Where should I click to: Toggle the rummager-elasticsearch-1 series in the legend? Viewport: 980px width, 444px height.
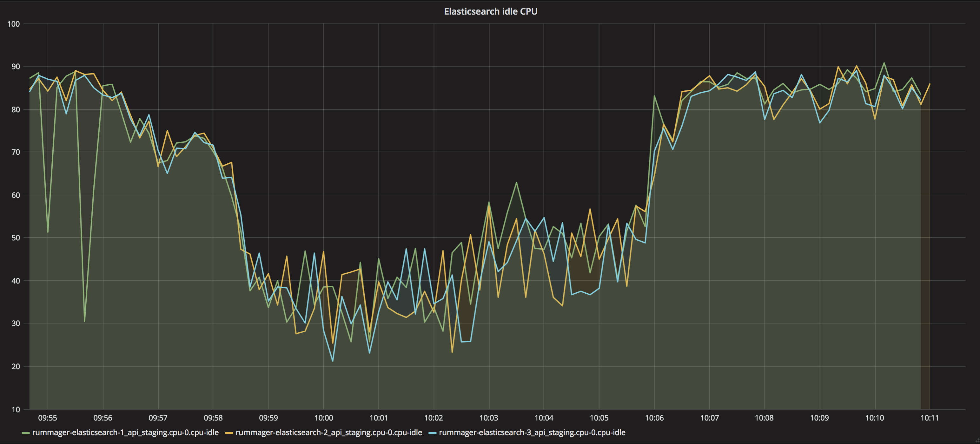point(125,433)
